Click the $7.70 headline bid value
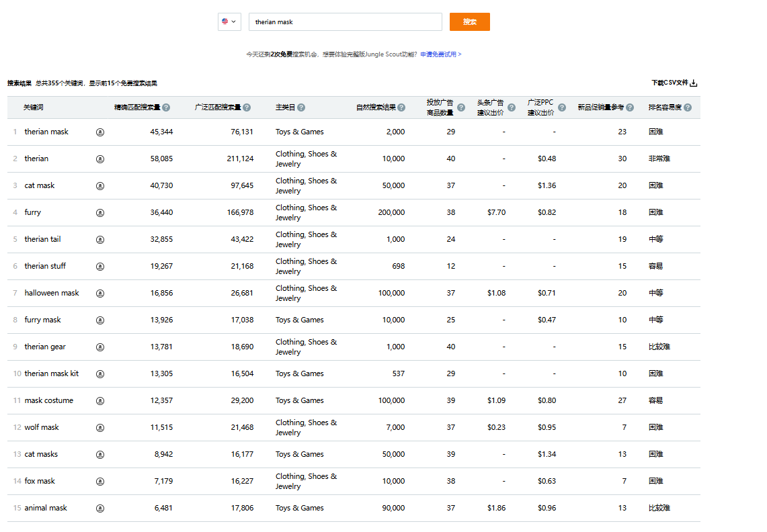The height and width of the screenshot is (532, 767). [x=497, y=213]
